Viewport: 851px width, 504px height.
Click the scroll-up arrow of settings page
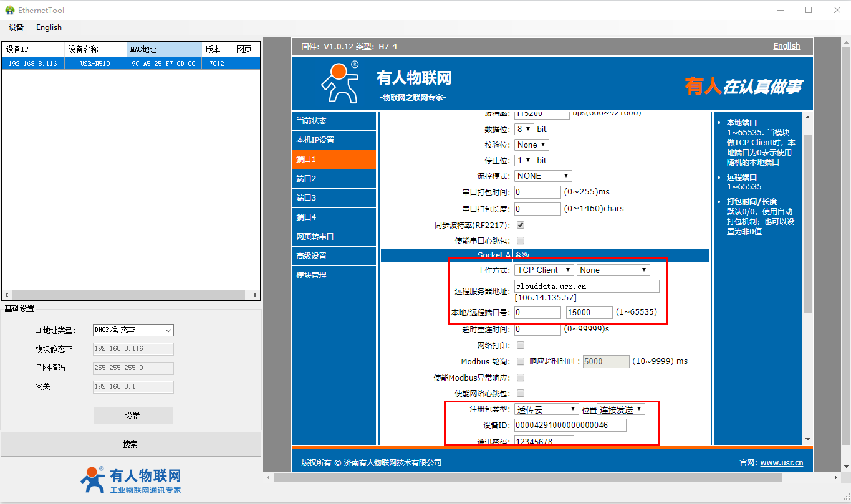pyautogui.click(x=808, y=118)
